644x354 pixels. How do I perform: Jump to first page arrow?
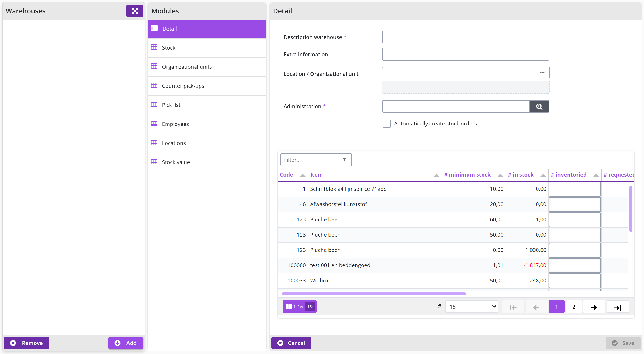point(513,307)
